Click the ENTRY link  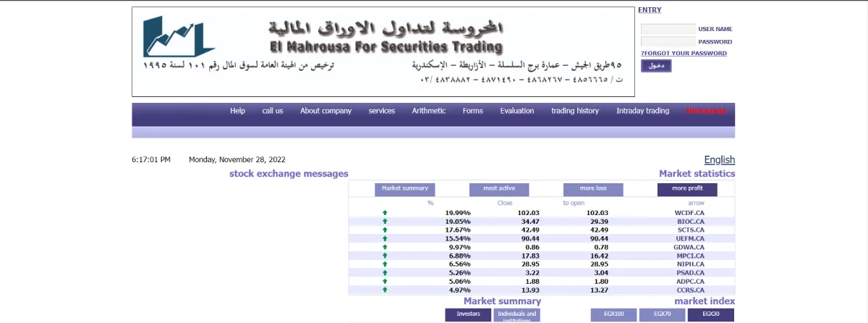coord(650,10)
